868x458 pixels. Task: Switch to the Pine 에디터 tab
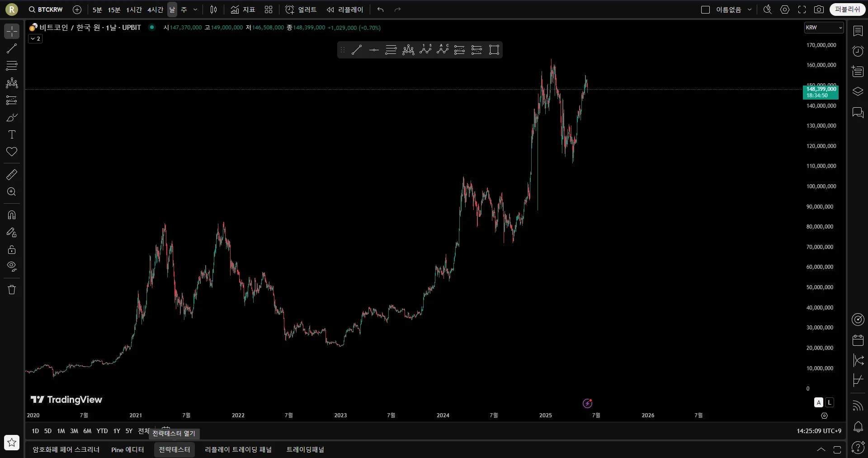click(x=127, y=450)
